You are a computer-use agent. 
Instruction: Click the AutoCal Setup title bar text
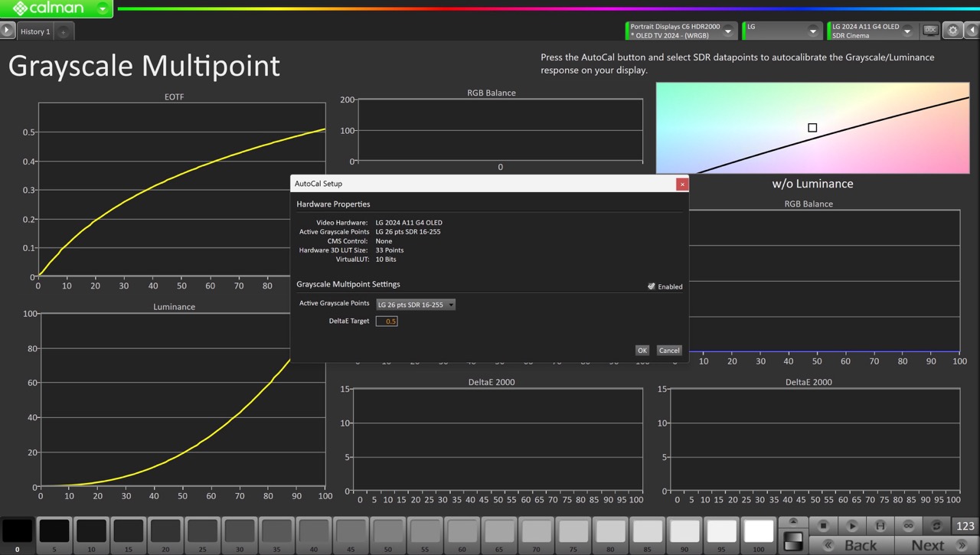click(318, 184)
